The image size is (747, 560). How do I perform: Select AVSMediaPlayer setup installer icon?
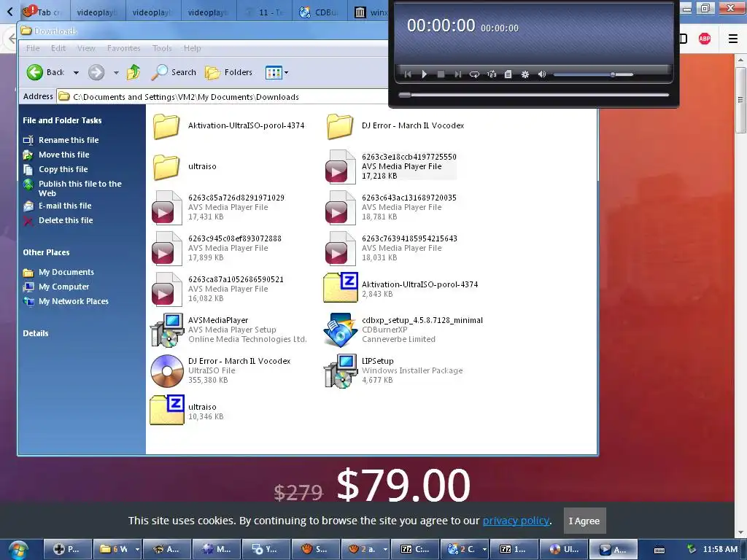coord(167,330)
